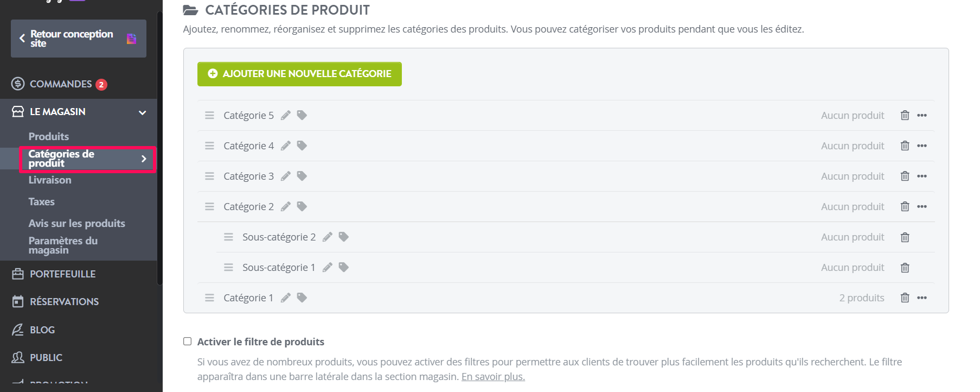The width and height of the screenshot is (980, 392).
Task: Click the sidebar vertical scrollbar
Action: [159, 147]
